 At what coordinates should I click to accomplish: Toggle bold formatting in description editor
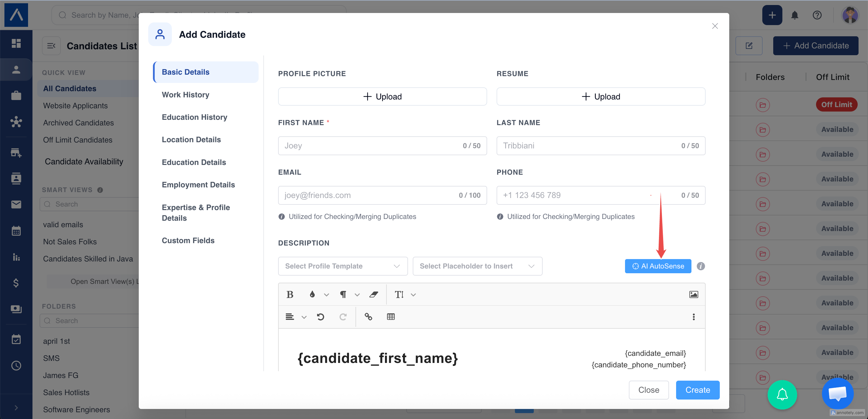coord(290,295)
